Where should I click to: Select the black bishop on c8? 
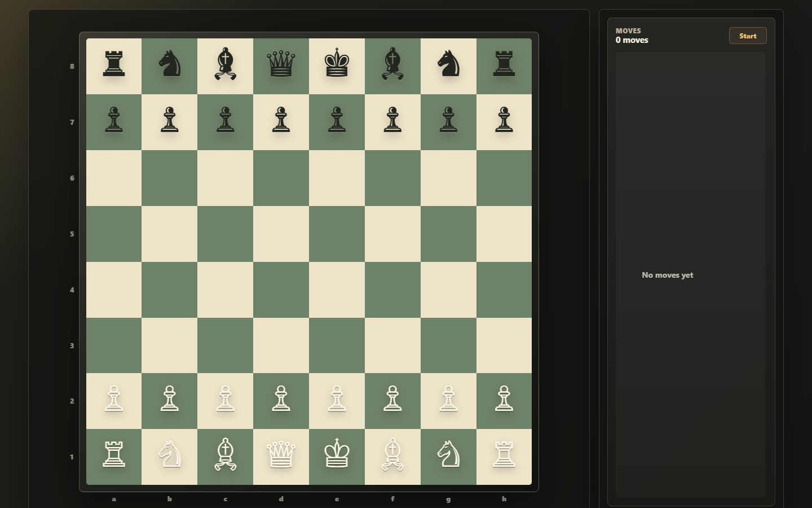226,66
